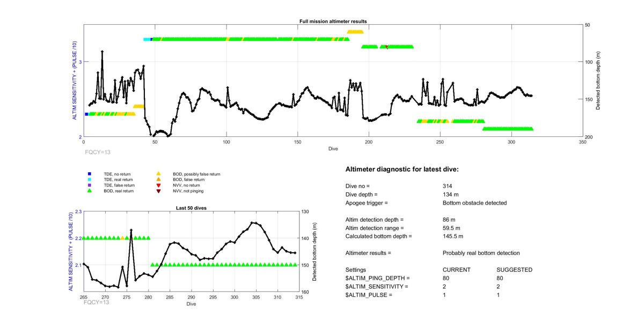644x328 pixels.
Task: Click the detection range value '59.5 m'
Action: (x=451, y=228)
